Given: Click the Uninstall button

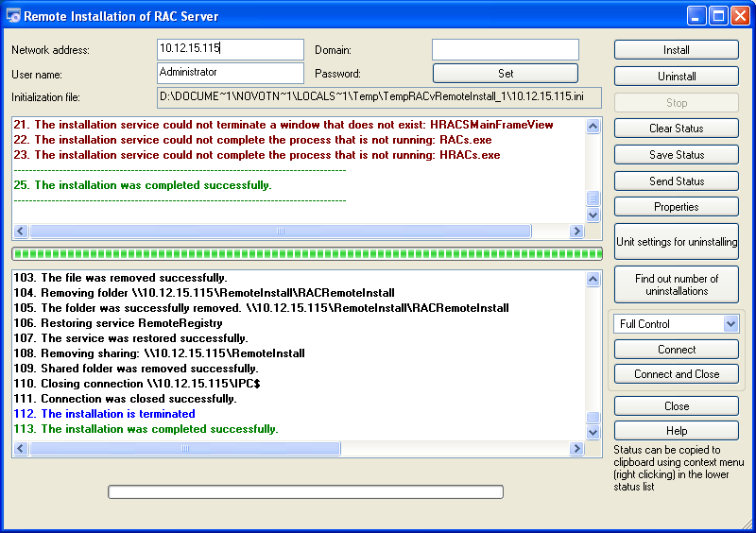Looking at the screenshot, I should point(676,77).
